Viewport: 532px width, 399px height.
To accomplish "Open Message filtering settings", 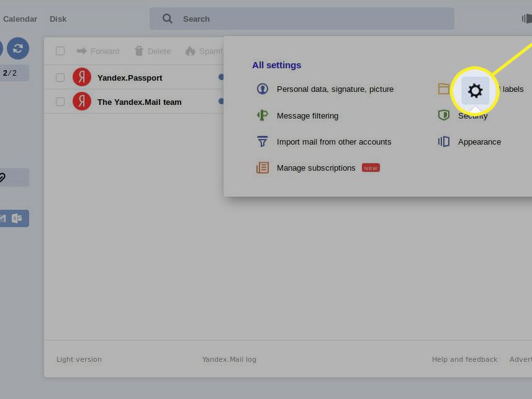I will 307,115.
